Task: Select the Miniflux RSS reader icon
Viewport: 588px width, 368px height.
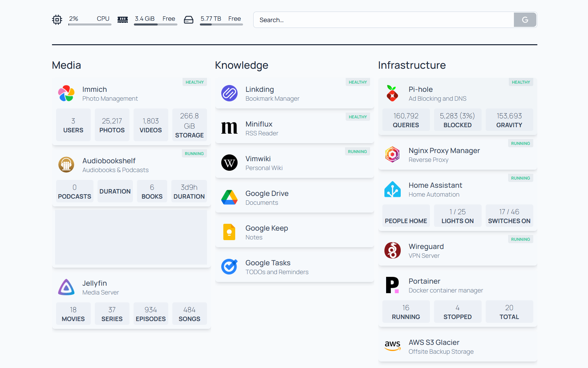Action: [229, 128]
